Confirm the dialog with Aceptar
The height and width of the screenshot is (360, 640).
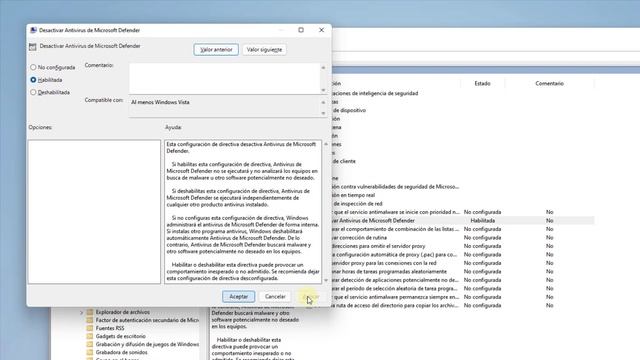pos(238,297)
